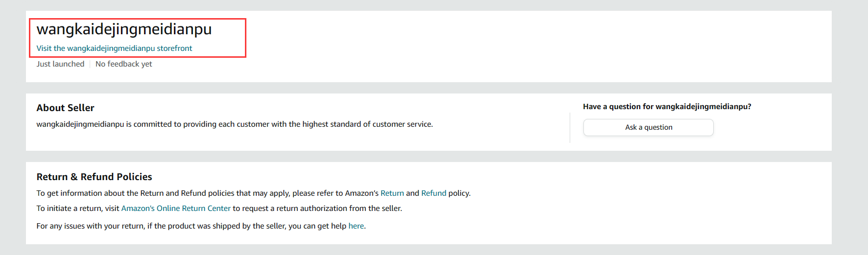Click the "Just launched" seller status label

click(x=60, y=64)
